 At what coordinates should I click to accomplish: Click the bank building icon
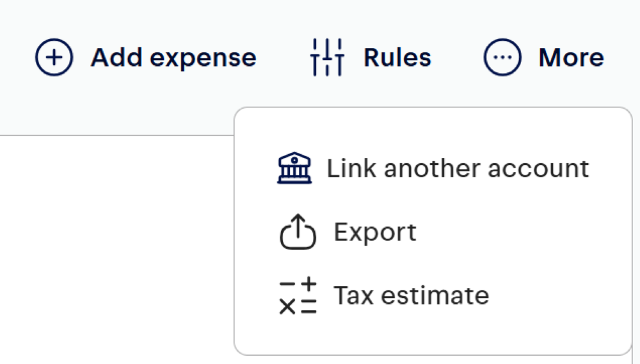tap(294, 168)
